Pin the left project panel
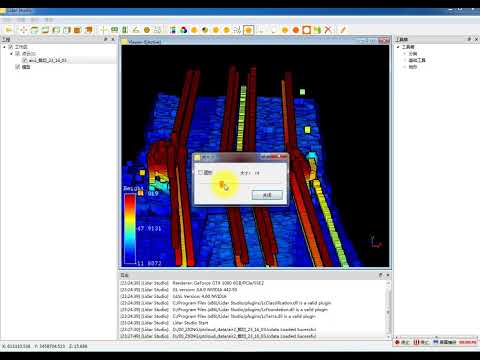This screenshot has width=480, height=360. 106,39
